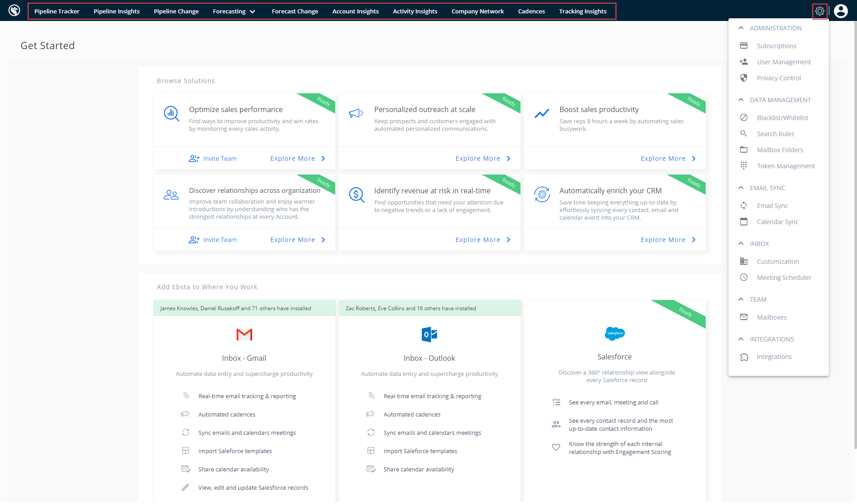Viewport: 857px width, 504px height.
Task: Click the settings gear icon
Action: pos(820,11)
